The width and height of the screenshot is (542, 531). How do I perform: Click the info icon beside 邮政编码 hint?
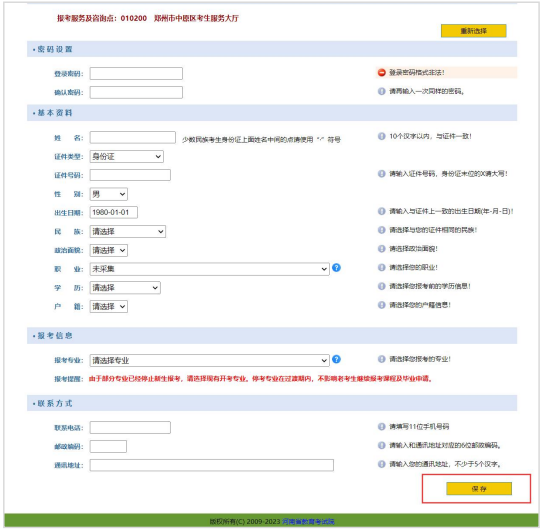(x=382, y=445)
